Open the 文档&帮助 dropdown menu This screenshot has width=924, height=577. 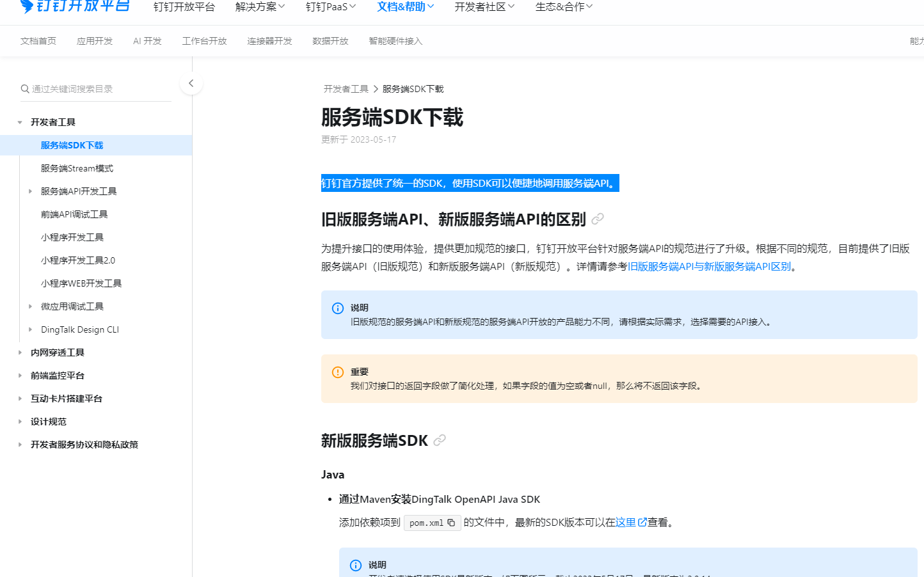pyautogui.click(x=406, y=7)
